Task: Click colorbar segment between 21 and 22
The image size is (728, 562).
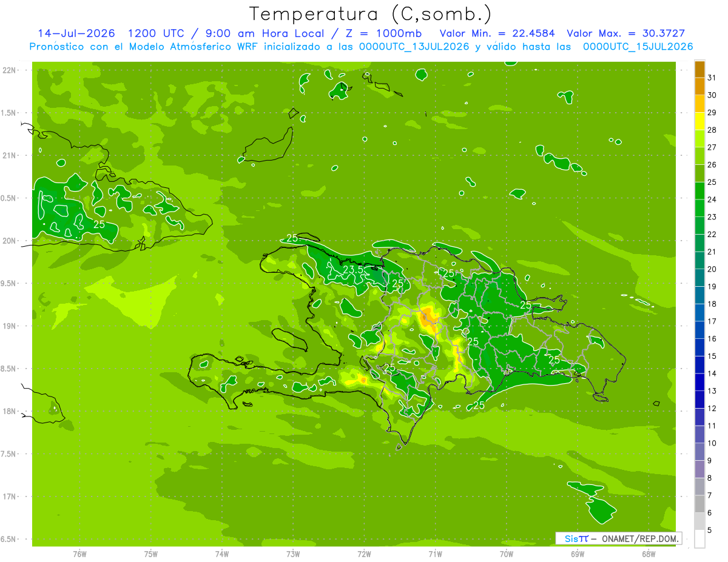Action: [x=699, y=243]
